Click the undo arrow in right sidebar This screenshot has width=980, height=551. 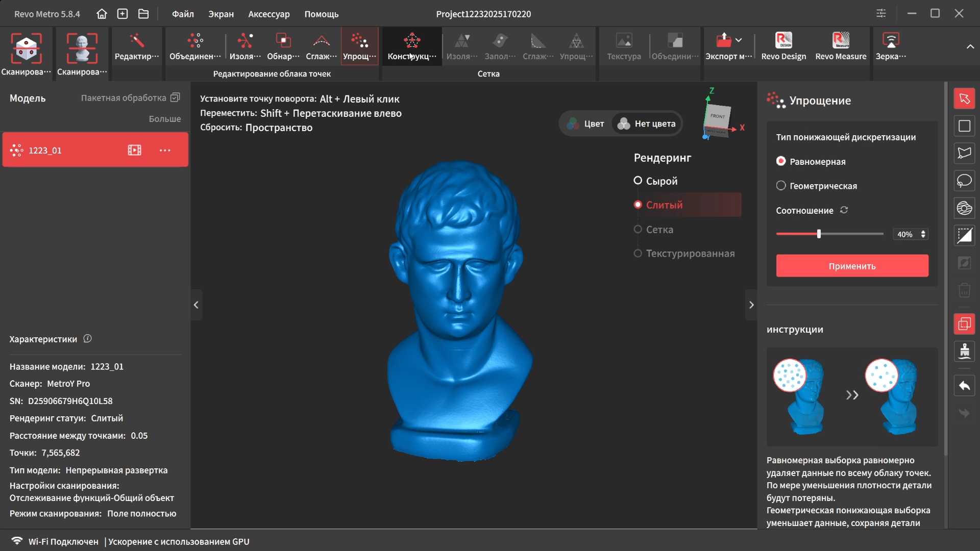click(964, 386)
